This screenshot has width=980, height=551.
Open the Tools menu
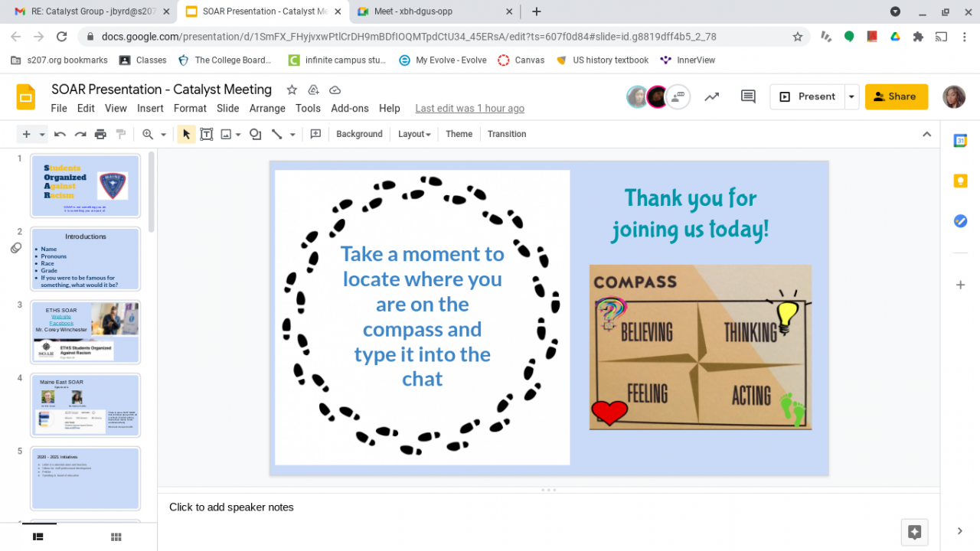coord(308,109)
